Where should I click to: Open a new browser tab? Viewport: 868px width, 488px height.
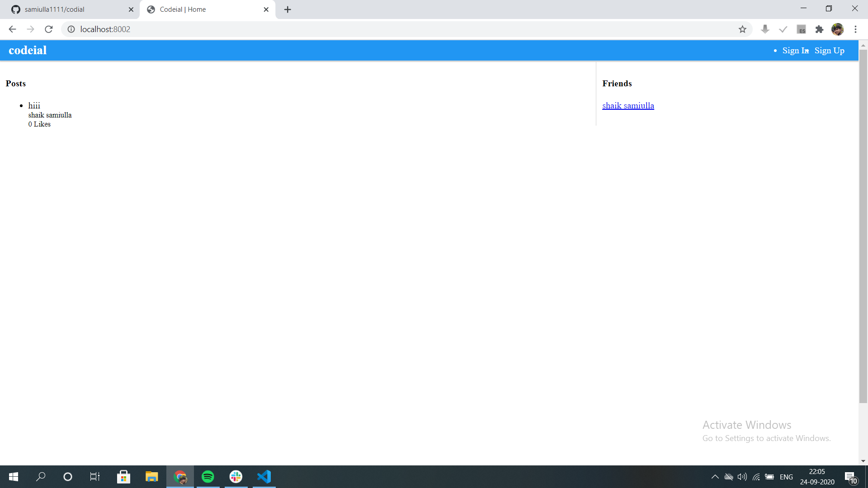288,9
